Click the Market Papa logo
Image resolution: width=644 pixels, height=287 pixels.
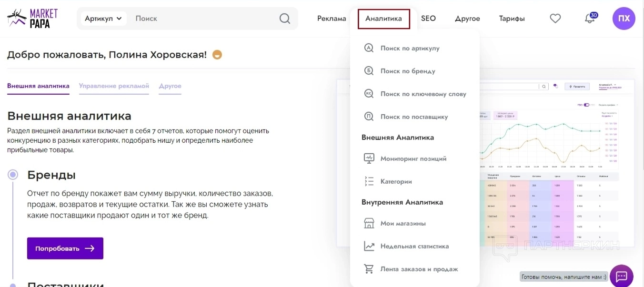32,19
